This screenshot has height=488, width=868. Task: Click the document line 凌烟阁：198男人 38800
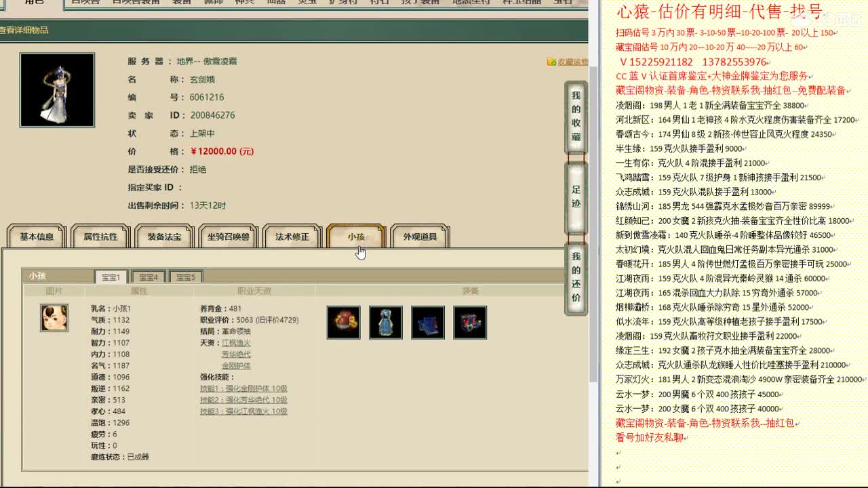(710, 106)
